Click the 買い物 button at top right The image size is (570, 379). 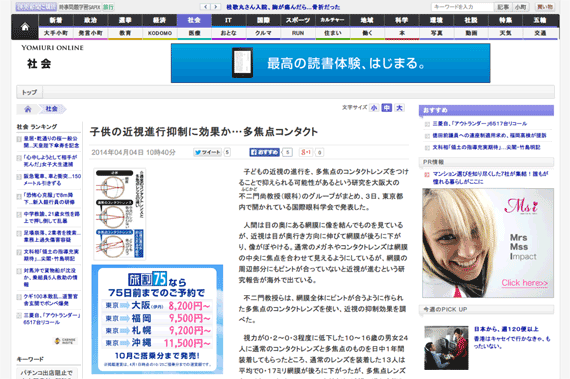click(x=545, y=7)
